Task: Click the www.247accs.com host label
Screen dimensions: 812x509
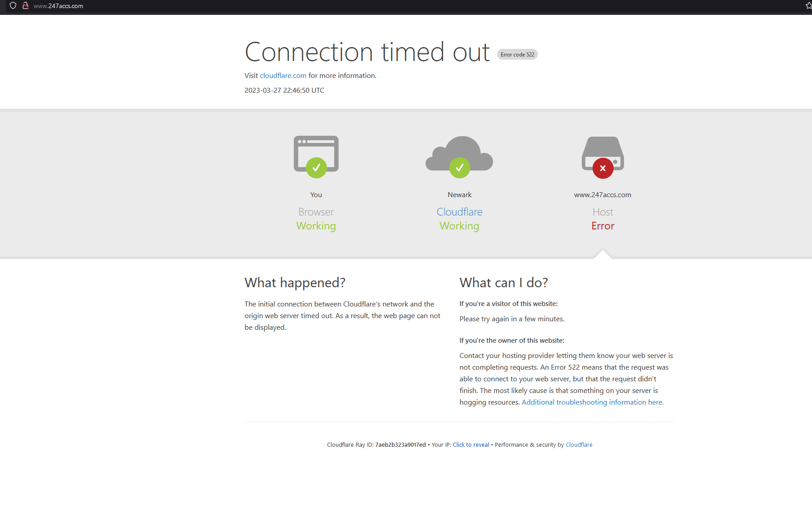Action: pyautogui.click(x=602, y=194)
